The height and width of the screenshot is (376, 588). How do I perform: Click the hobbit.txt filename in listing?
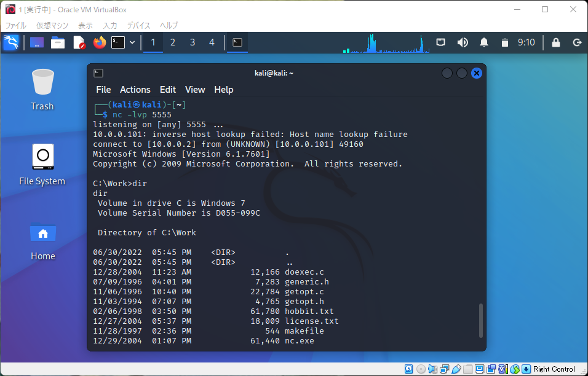point(309,311)
